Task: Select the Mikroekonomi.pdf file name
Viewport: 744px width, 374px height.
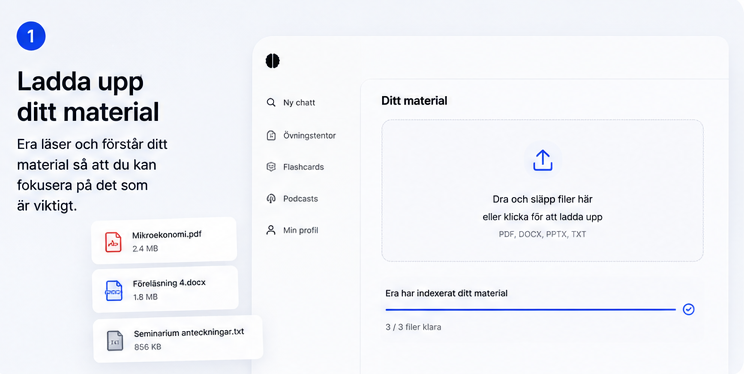Action: point(167,234)
